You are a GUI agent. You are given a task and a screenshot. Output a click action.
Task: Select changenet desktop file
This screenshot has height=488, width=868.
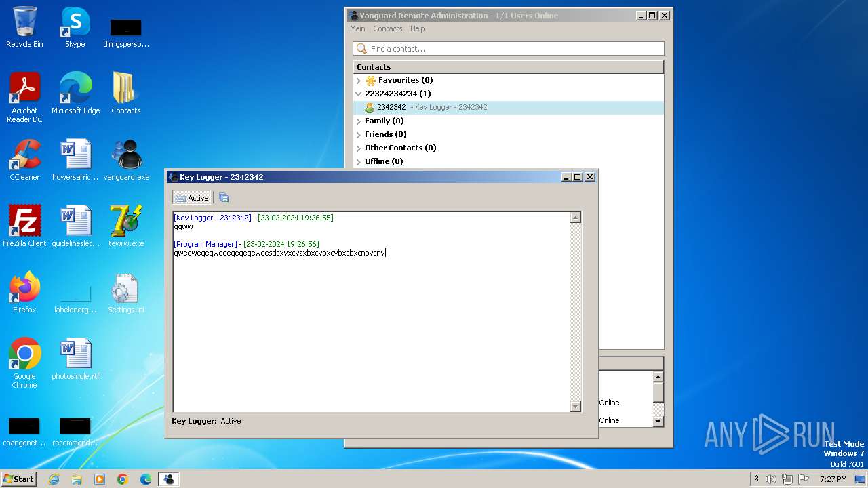[x=24, y=432]
